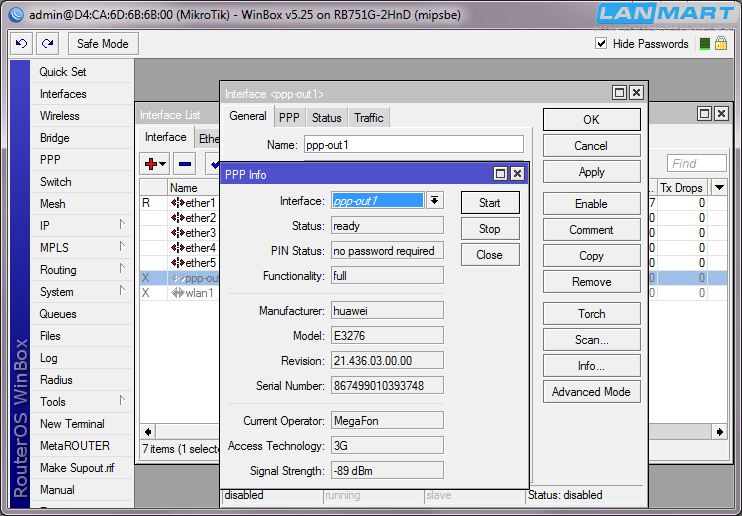Viewport: 742px width, 516px height.
Task: Click the ether5 interface icon
Action: pyautogui.click(x=178, y=263)
